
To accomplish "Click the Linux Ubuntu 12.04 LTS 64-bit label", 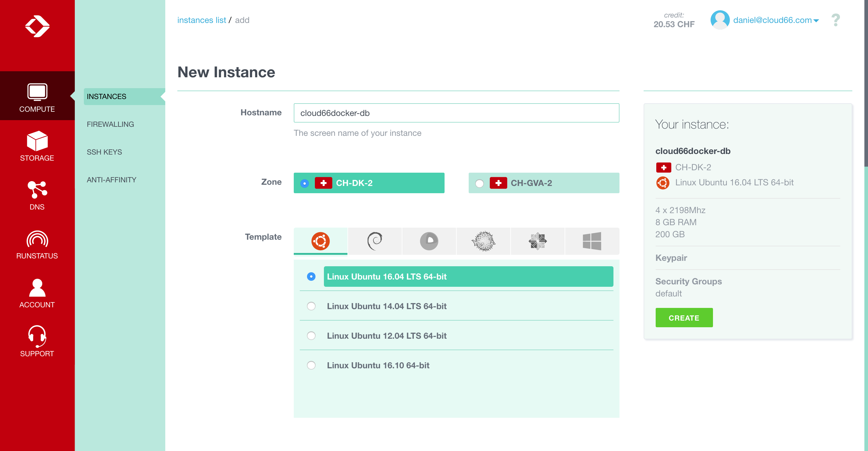I will (x=386, y=336).
